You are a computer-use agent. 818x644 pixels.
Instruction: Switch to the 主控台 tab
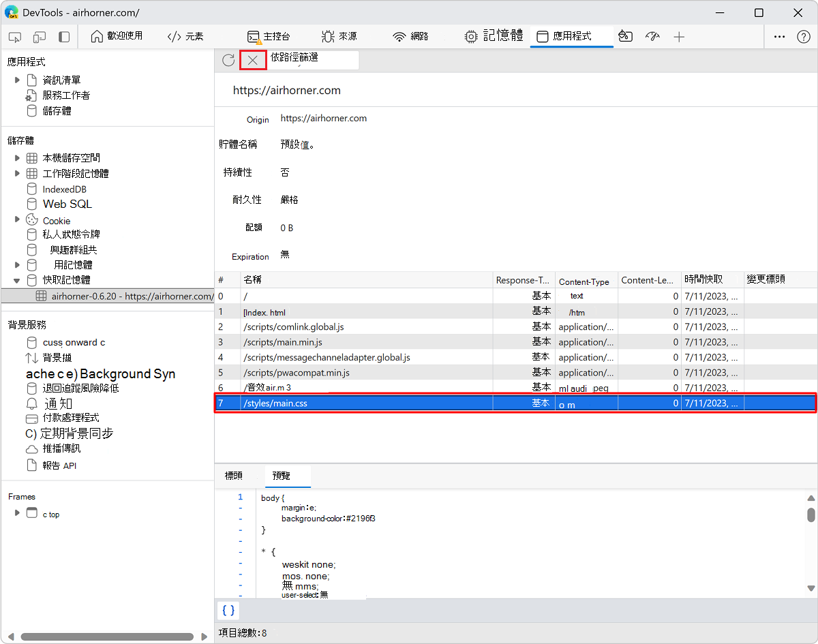tap(268, 36)
